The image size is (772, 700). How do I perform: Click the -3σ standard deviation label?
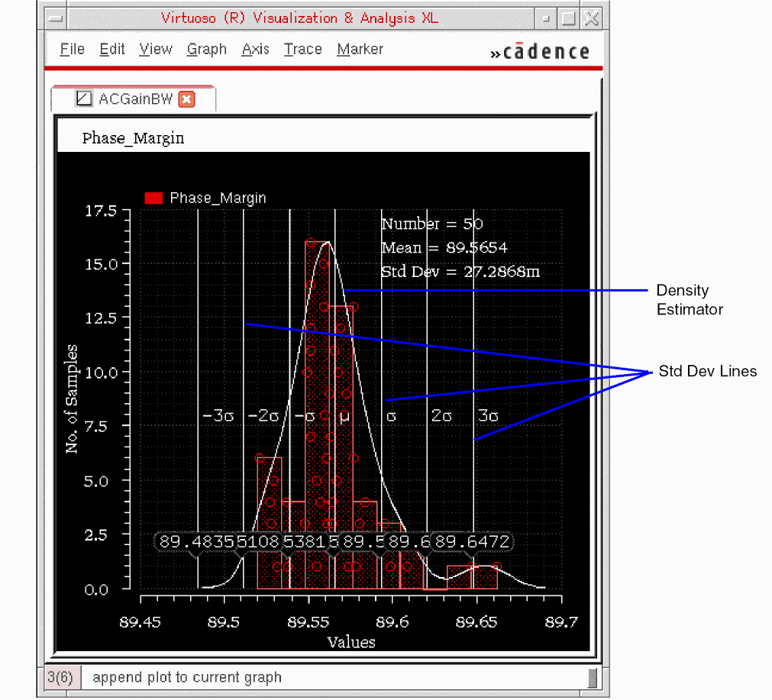[218, 416]
